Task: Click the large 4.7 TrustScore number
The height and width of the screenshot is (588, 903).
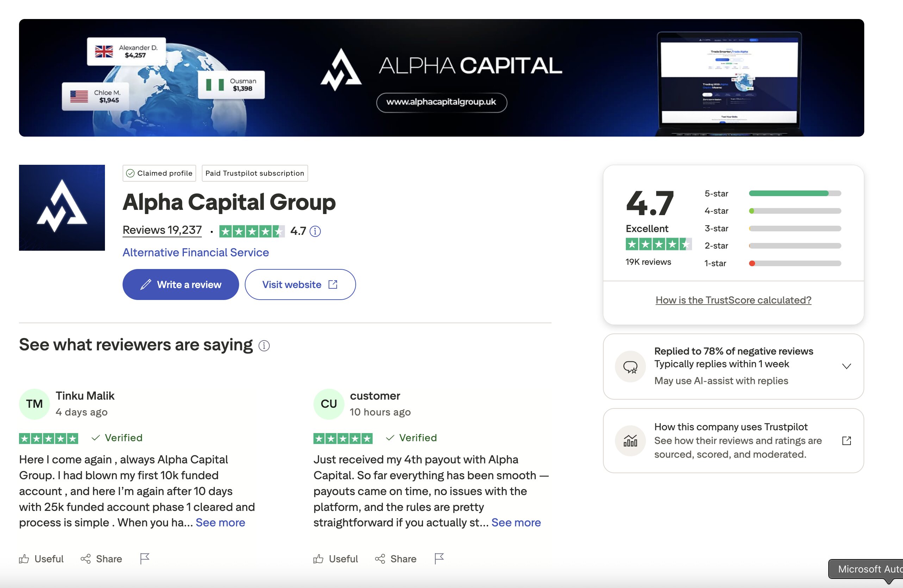Action: [x=650, y=203]
